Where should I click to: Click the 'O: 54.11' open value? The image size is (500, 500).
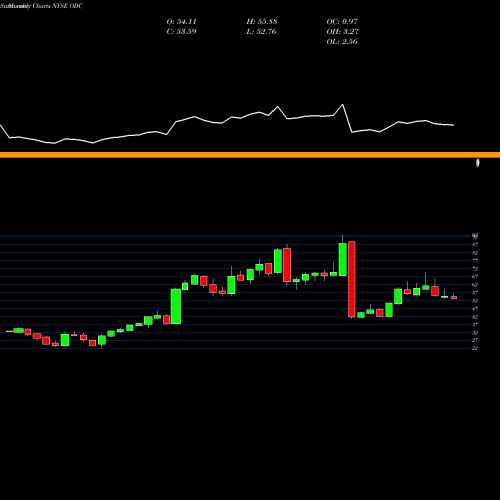pyautogui.click(x=181, y=22)
